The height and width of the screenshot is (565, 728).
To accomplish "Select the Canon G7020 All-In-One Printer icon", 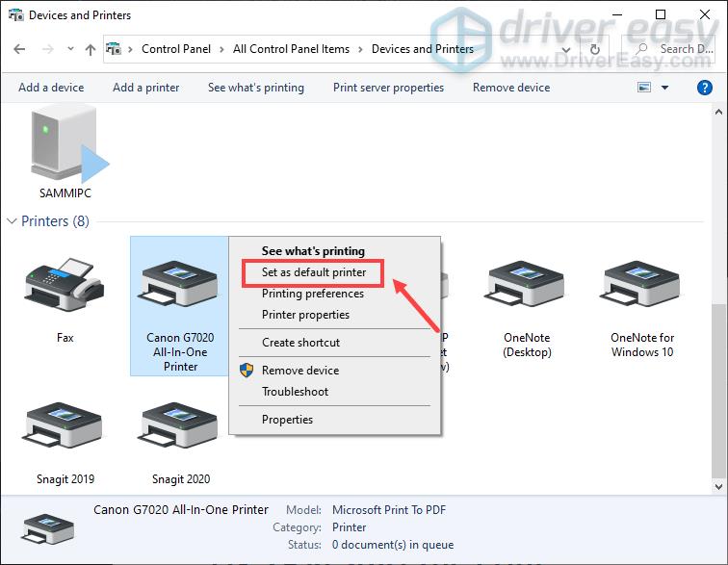I will (x=179, y=284).
